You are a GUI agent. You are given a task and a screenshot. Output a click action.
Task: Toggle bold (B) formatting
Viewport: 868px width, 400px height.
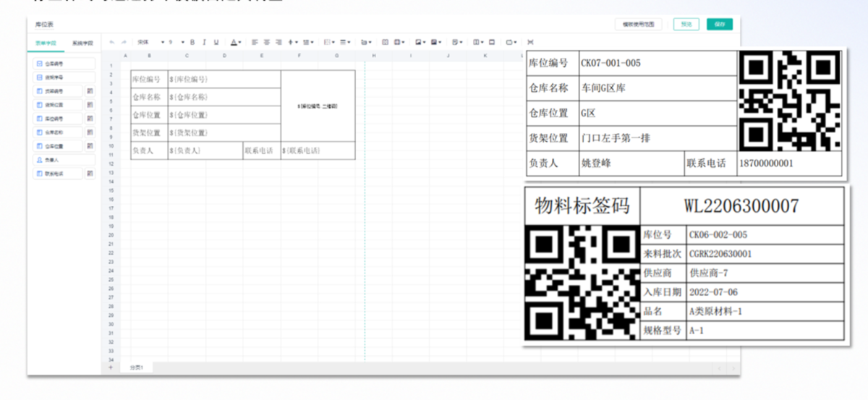click(x=192, y=42)
